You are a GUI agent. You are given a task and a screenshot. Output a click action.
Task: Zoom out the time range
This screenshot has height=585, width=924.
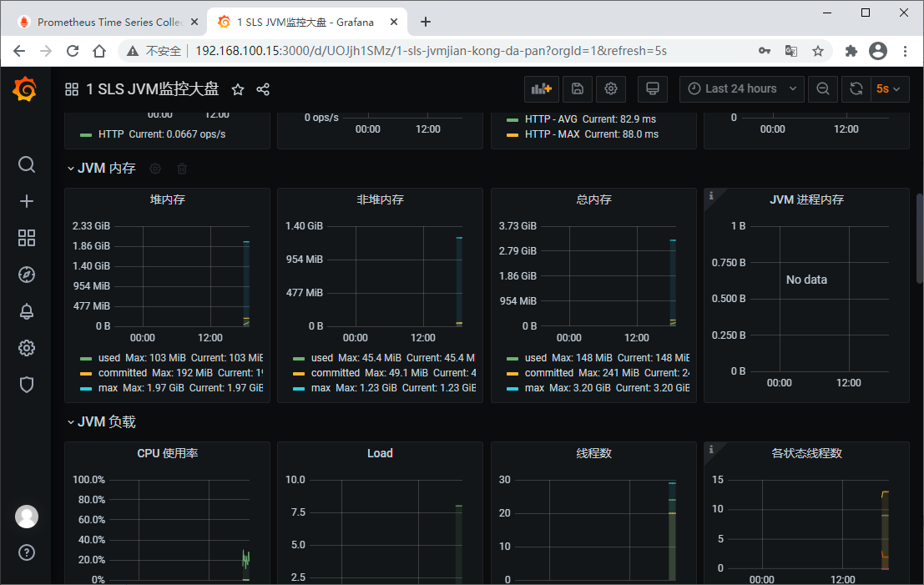point(822,88)
